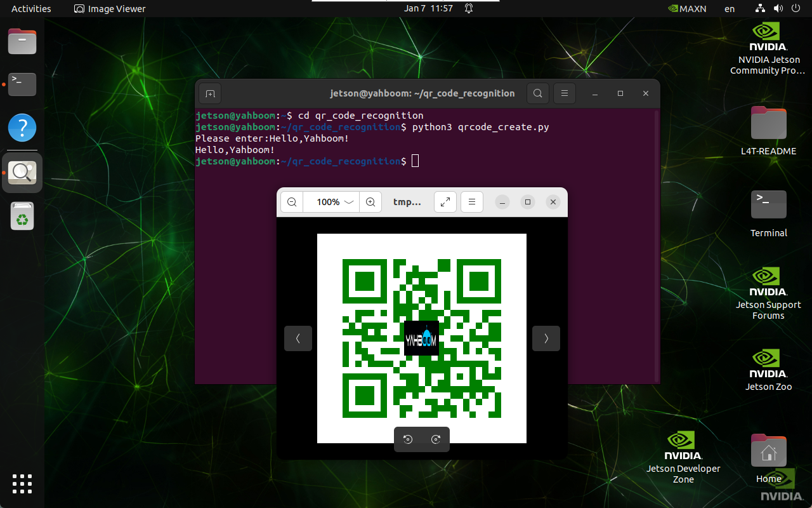Close the terminal window
The image size is (812, 508).
[646, 94]
